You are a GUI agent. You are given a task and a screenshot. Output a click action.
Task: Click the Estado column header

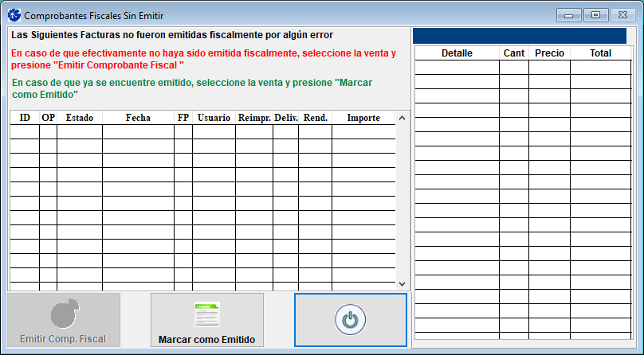coord(79,118)
